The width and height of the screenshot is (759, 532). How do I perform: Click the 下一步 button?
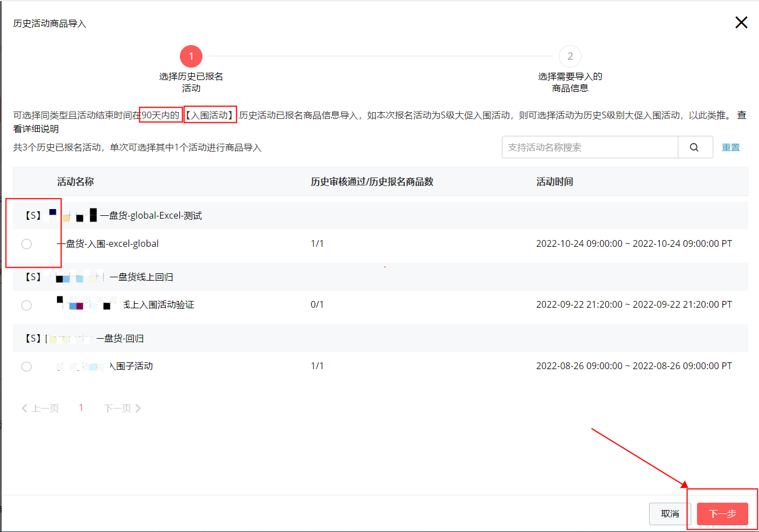click(x=722, y=514)
